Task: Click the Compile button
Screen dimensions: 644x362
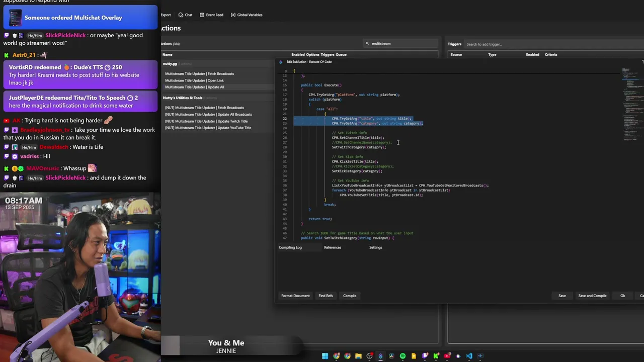Action: point(350,296)
